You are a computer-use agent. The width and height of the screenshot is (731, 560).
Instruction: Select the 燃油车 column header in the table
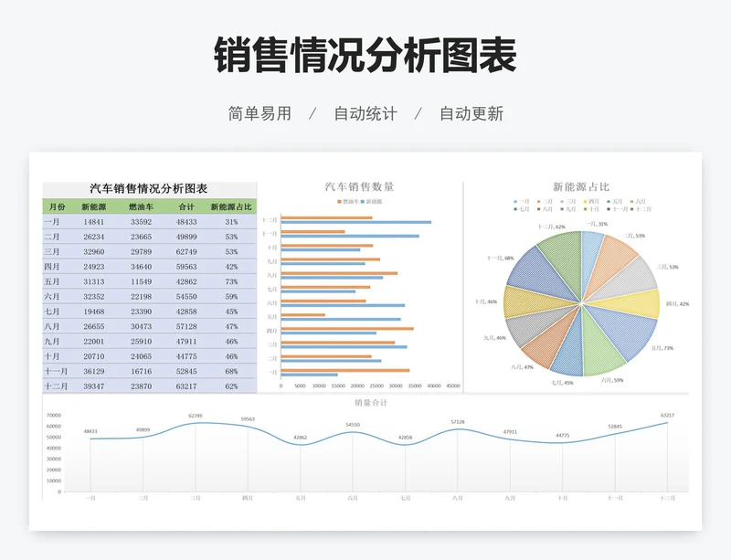[141, 206]
